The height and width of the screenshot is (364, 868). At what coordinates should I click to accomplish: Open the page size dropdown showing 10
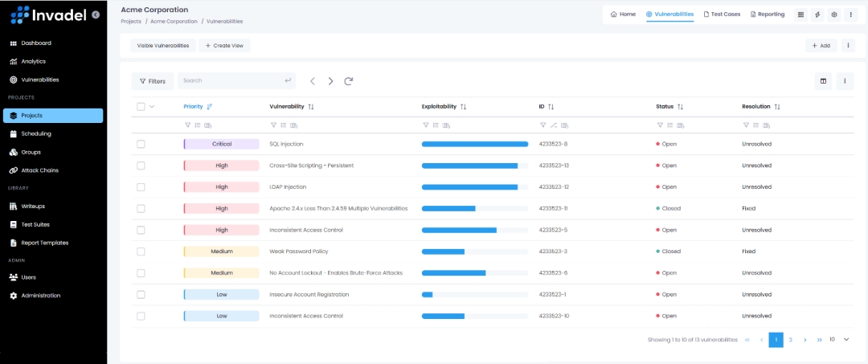(x=838, y=340)
